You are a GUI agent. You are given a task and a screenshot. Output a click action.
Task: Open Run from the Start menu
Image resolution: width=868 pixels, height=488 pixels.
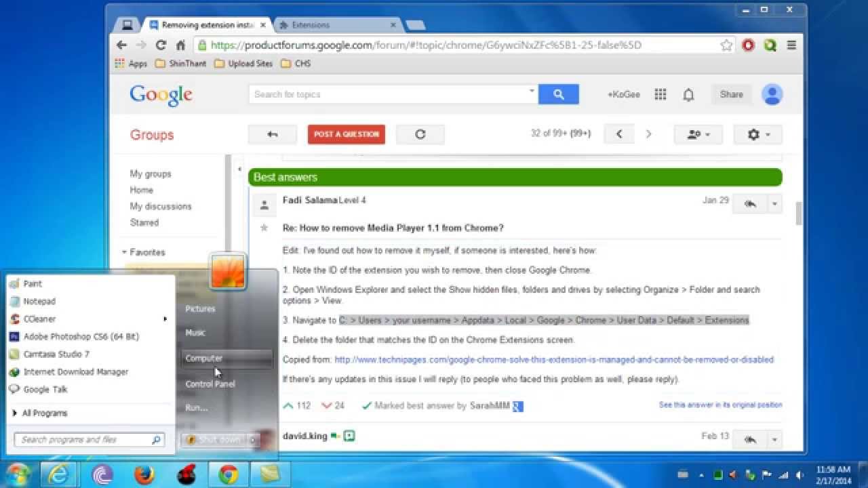(197, 407)
